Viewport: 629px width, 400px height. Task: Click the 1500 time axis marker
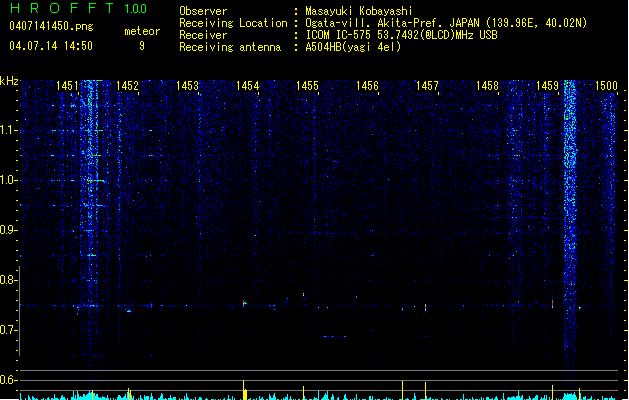(606, 86)
